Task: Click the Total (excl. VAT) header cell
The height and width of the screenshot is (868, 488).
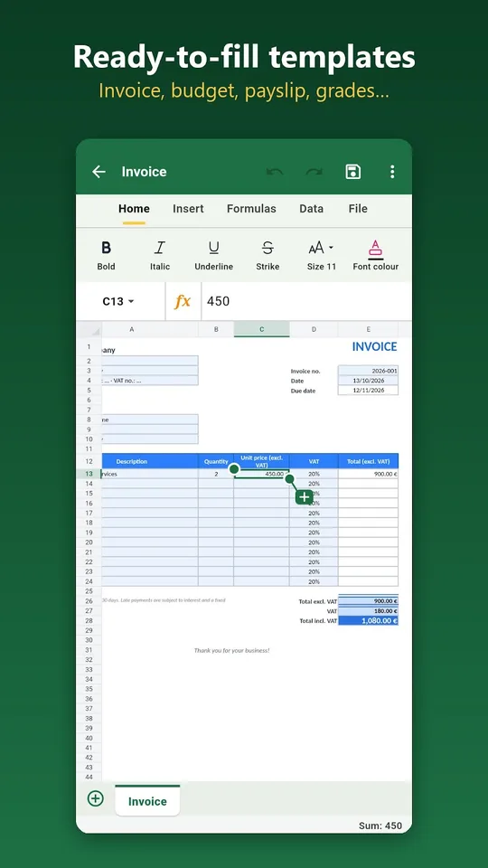Action: click(369, 461)
